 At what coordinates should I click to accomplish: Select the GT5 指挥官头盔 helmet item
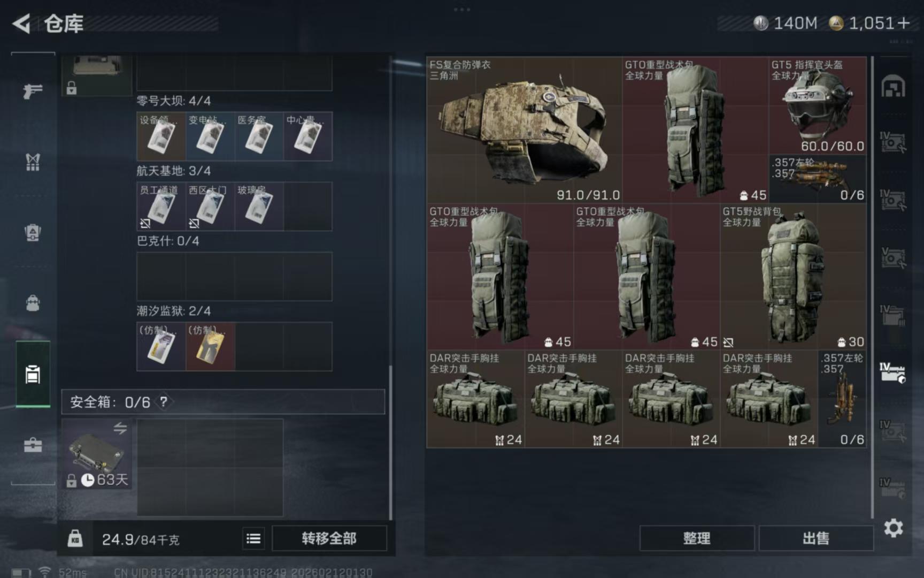818,106
